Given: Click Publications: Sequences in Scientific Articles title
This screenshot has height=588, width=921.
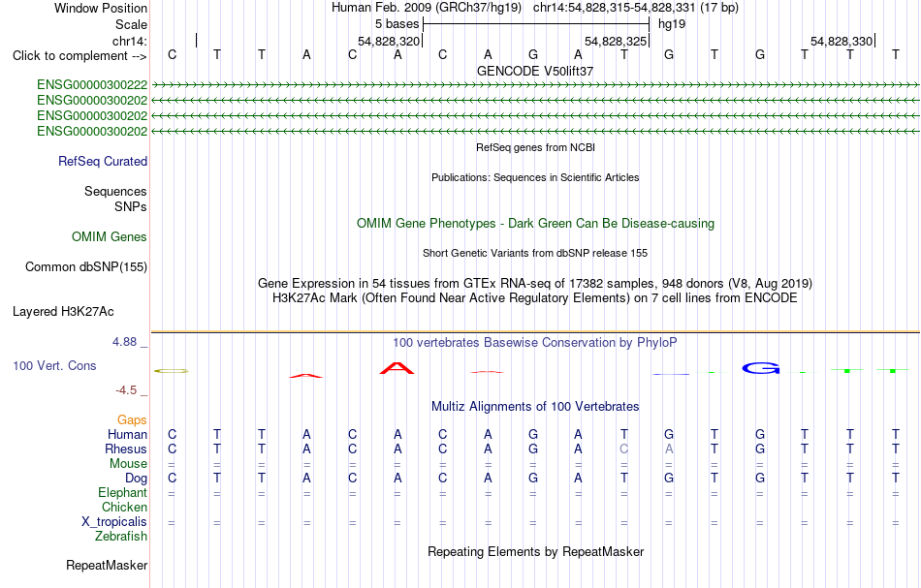Looking at the screenshot, I should pos(535,177).
